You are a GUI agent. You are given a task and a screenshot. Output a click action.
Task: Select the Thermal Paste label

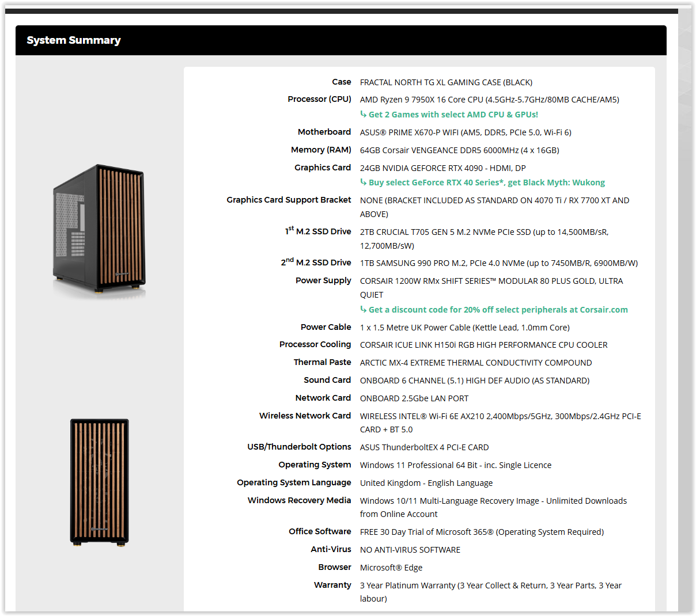[x=322, y=362]
